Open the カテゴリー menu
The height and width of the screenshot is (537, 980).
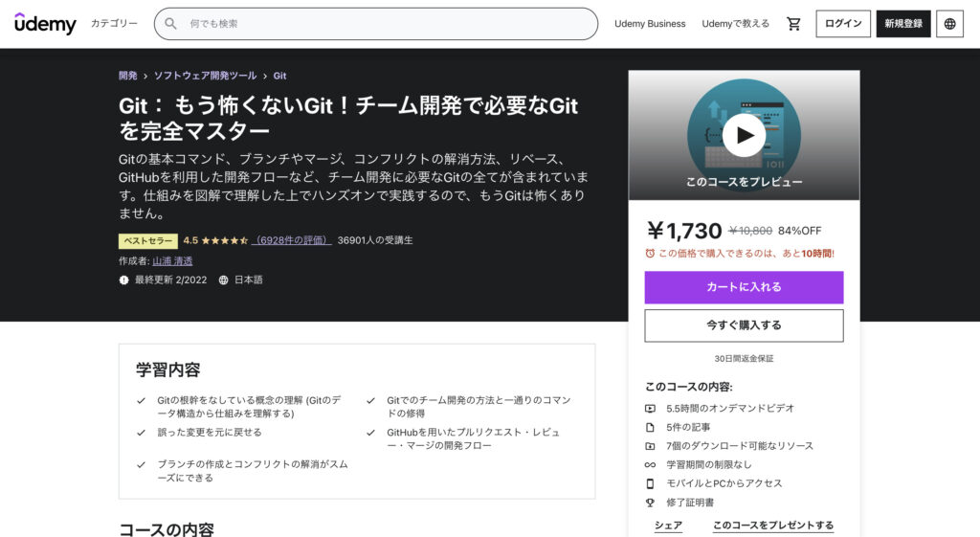(x=114, y=23)
